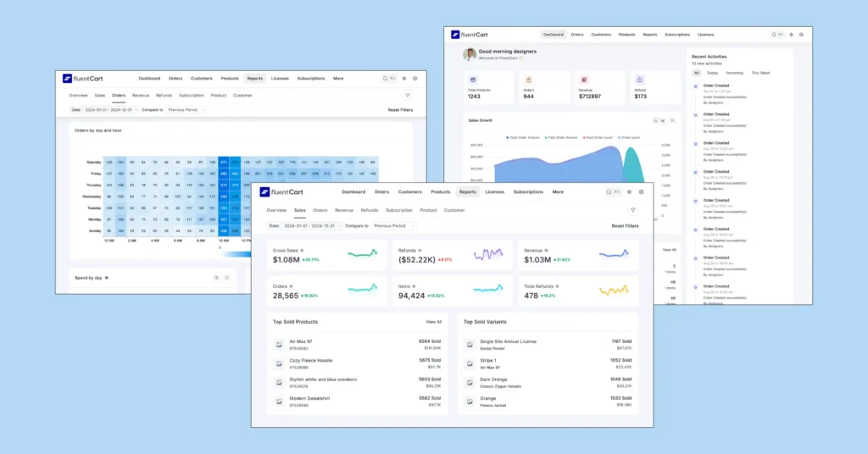Click the search box in Dashboard window header
This screenshot has height=454, width=868.
click(x=777, y=35)
